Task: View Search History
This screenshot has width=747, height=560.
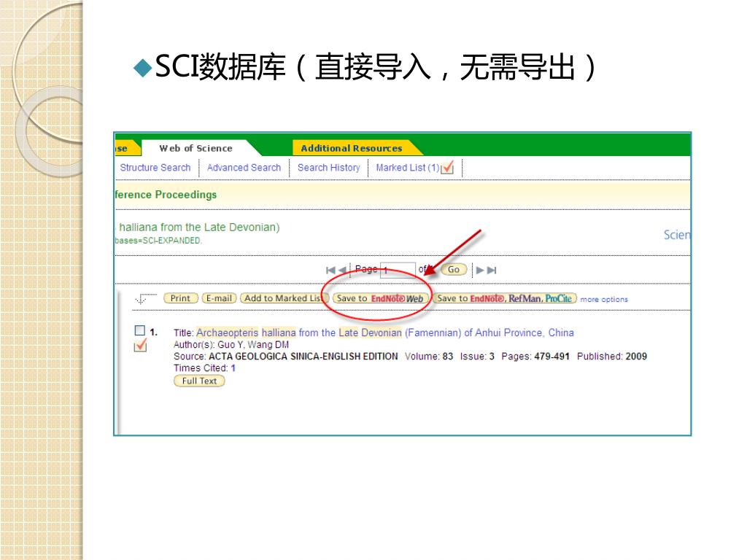Action: 329,168
